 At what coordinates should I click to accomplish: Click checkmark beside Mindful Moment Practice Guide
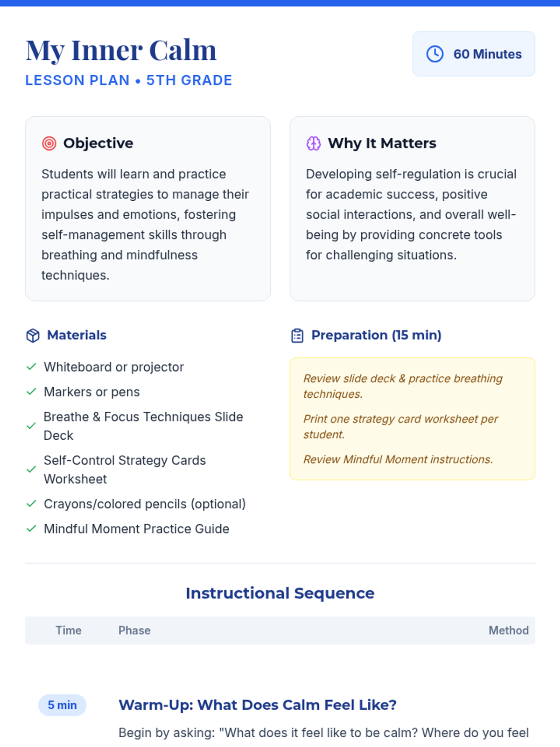(x=31, y=529)
